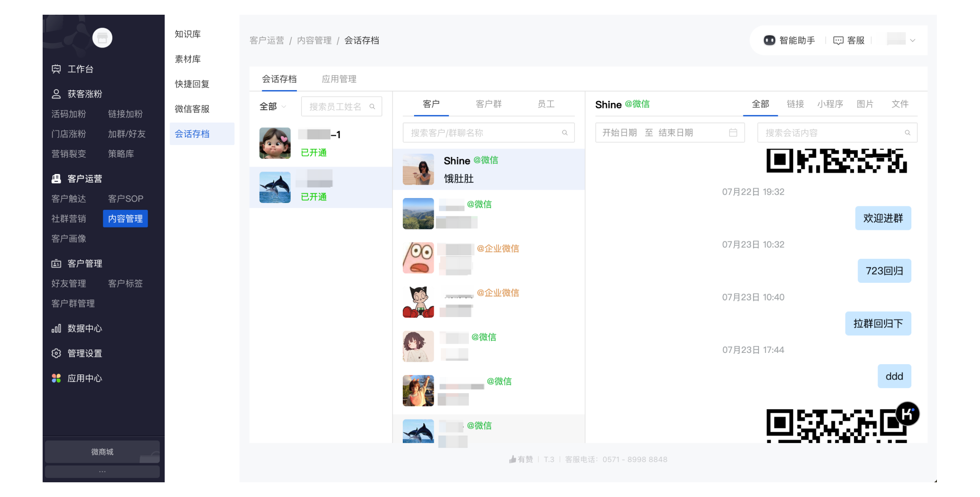The height and width of the screenshot is (497, 980).
Task: Click the 获客涨粉 person icon
Action: [56, 94]
